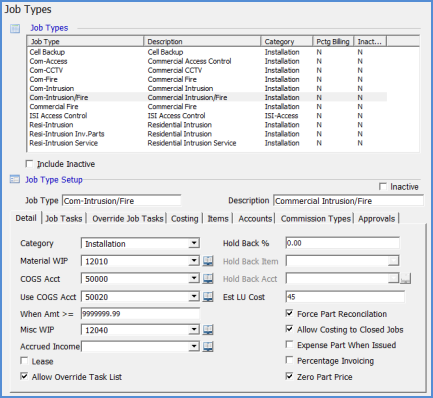Uncheck Allow Override Task List
The width and height of the screenshot is (433, 398).
pos(24,376)
